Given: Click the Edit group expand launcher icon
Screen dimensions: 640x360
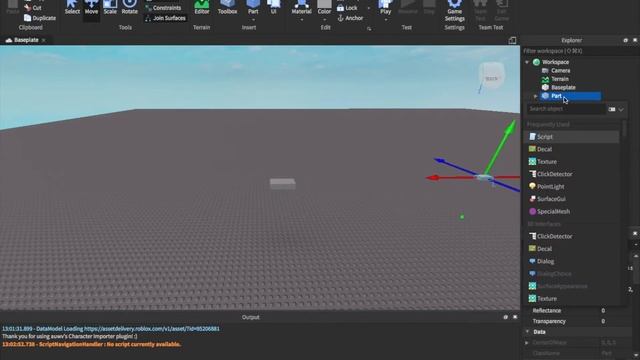Looking at the screenshot, I should click(369, 29).
